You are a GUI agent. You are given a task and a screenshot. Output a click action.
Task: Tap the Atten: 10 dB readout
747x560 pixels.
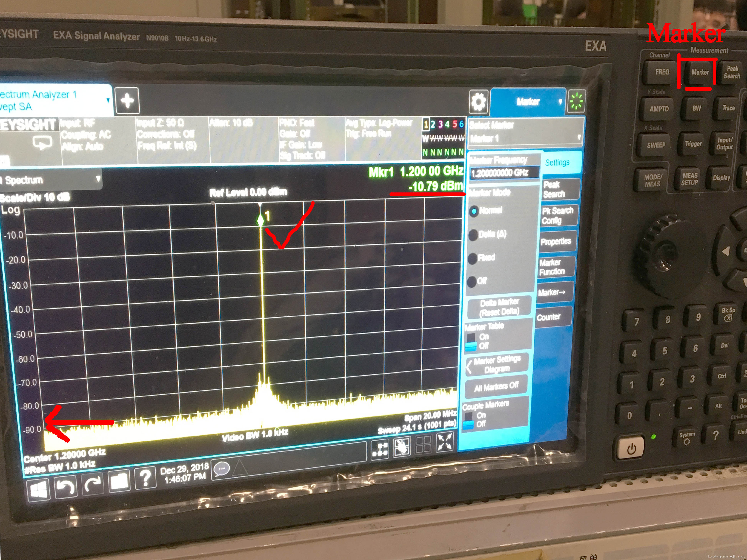[x=231, y=123]
